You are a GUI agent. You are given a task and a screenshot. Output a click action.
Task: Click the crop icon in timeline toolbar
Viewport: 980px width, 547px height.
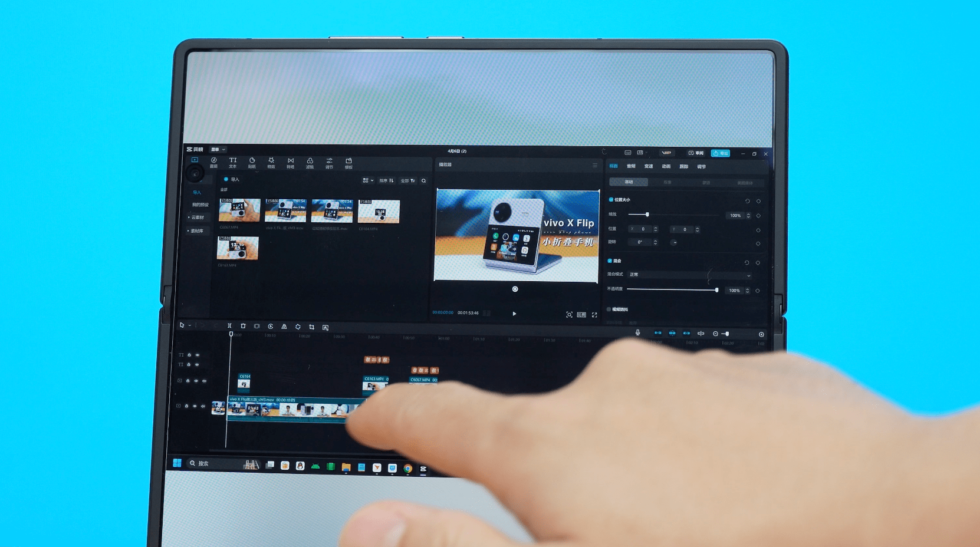(311, 327)
